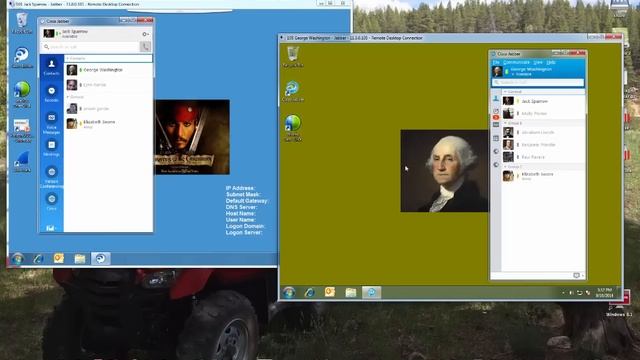640x360 pixels.
Task: Click the search or call field in right Jabber
Action: [538, 82]
